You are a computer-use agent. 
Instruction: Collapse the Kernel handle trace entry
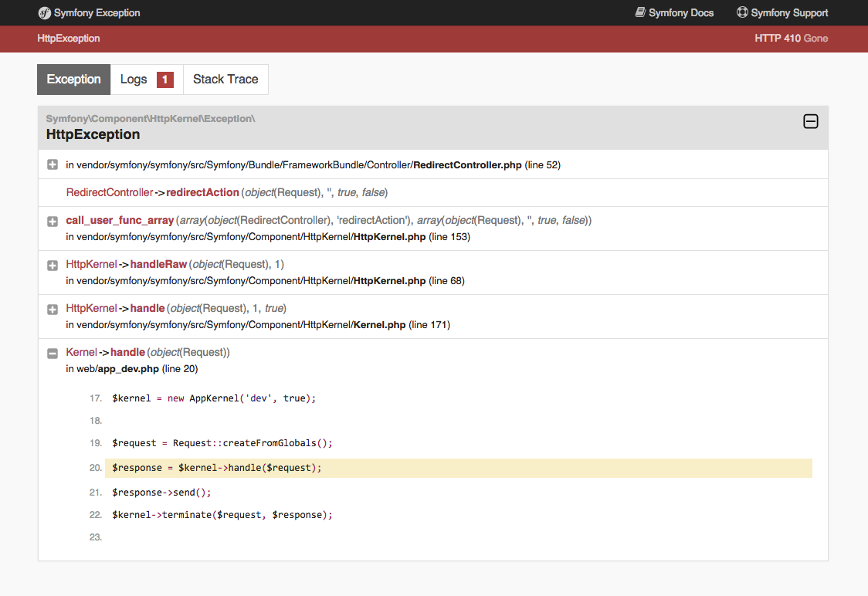(53, 354)
